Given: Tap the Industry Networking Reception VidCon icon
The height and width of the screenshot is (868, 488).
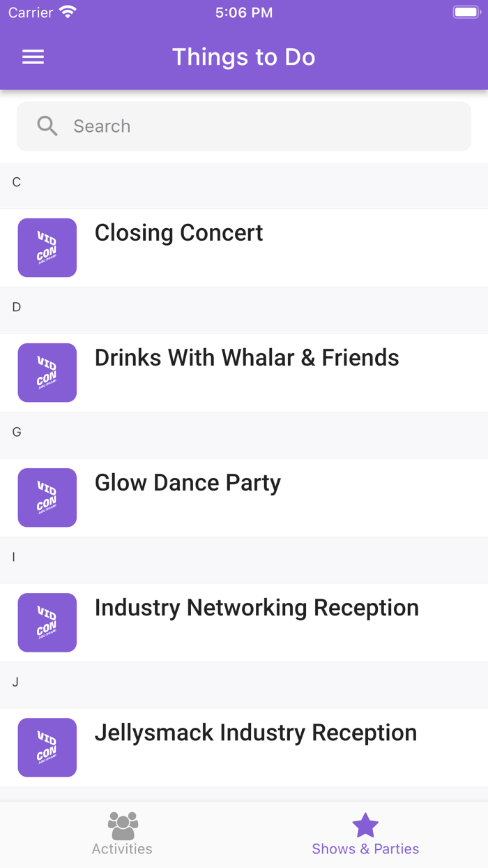Looking at the screenshot, I should pos(47,622).
